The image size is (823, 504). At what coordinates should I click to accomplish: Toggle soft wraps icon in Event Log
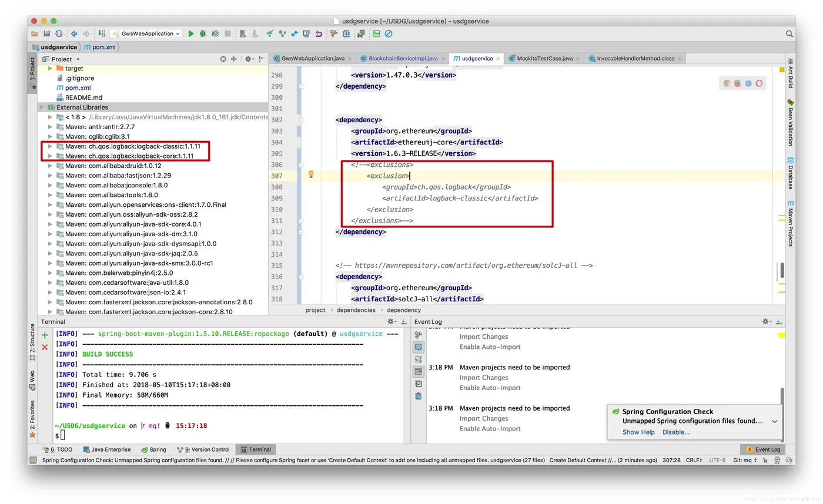418,359
